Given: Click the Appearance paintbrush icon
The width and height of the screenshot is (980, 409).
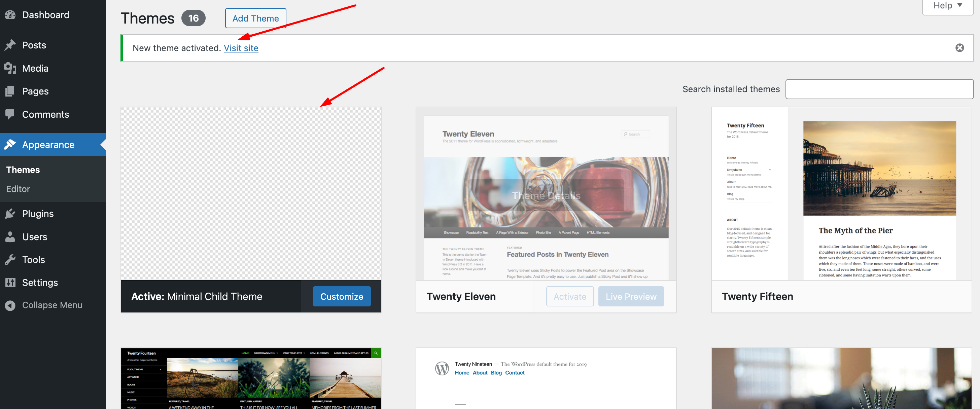Looking at the screenshot, I should click(x=10, y=144).
